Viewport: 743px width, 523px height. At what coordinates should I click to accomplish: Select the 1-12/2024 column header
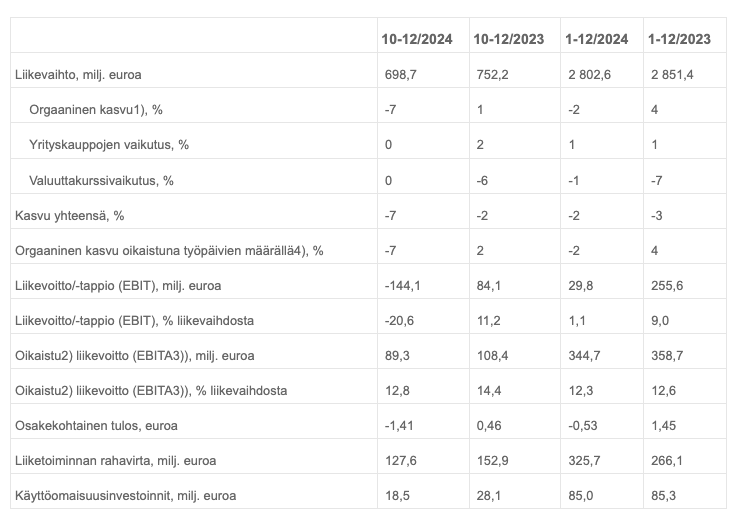(597, 39)
